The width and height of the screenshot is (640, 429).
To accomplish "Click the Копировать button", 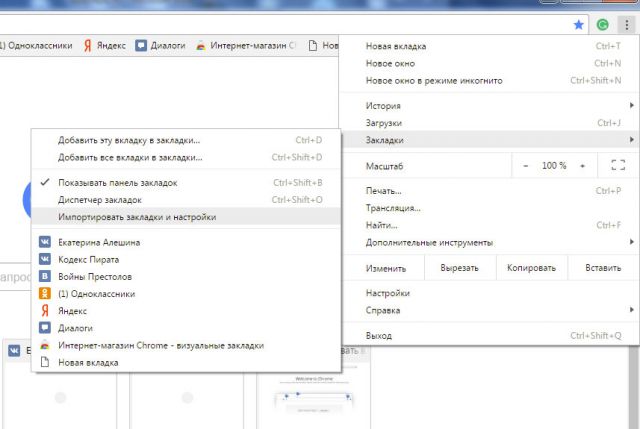I will pyautogui.click(x=531, y=268).
